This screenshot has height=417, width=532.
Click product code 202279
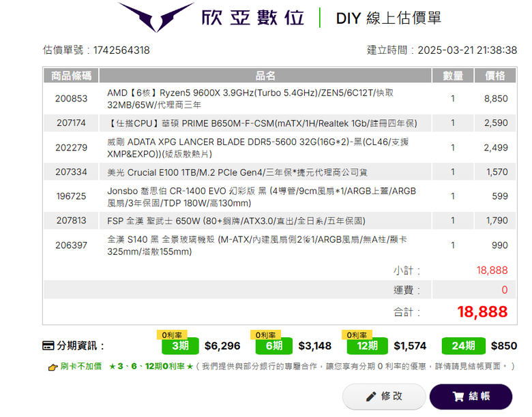tap(71, 147)
